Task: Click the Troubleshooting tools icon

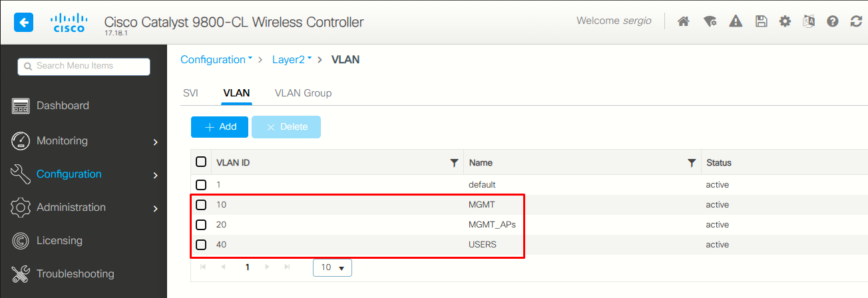Action: (21, 274)
